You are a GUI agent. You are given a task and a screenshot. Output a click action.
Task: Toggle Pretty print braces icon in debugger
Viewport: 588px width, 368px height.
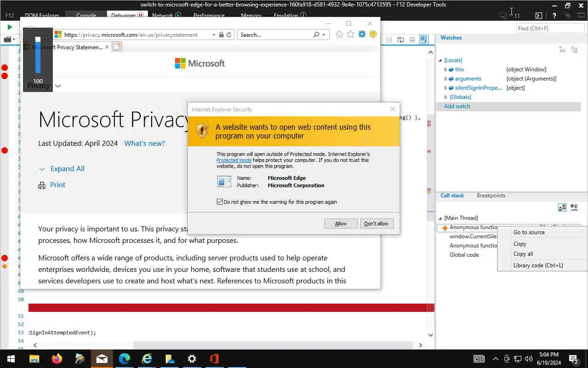click(412, 40)
